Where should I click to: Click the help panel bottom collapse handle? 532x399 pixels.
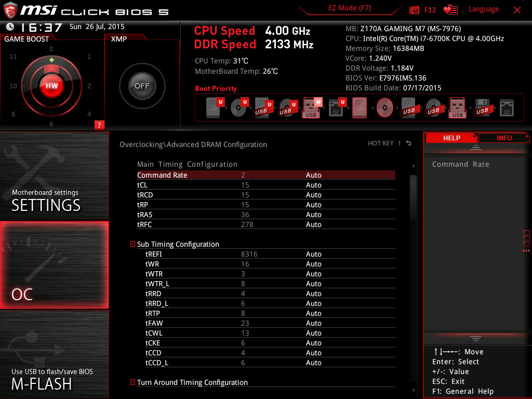(x=476, y=339)
